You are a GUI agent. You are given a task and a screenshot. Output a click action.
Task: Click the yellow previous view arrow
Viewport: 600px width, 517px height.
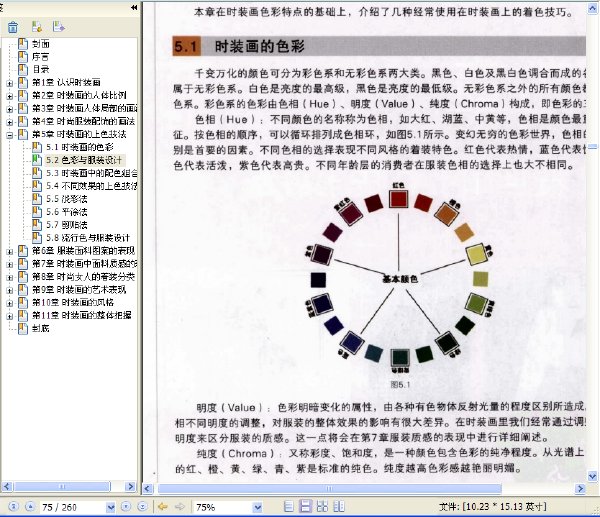[x=163, y=507]
